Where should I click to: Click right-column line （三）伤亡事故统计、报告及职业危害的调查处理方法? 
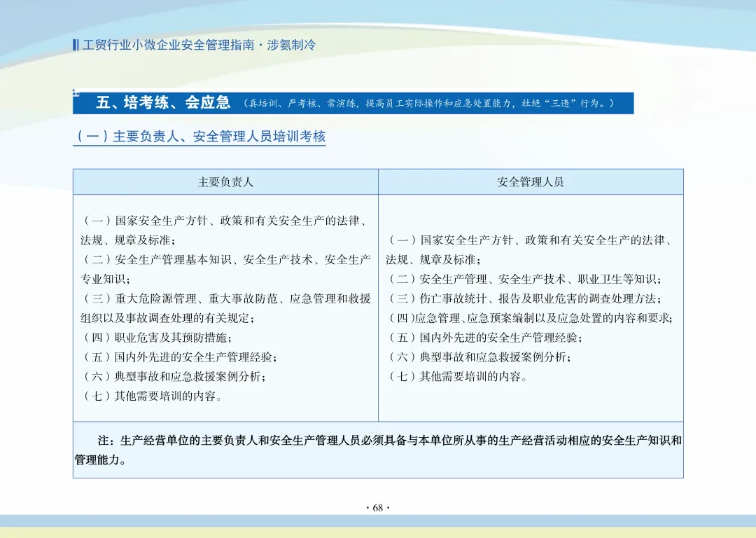524,298
